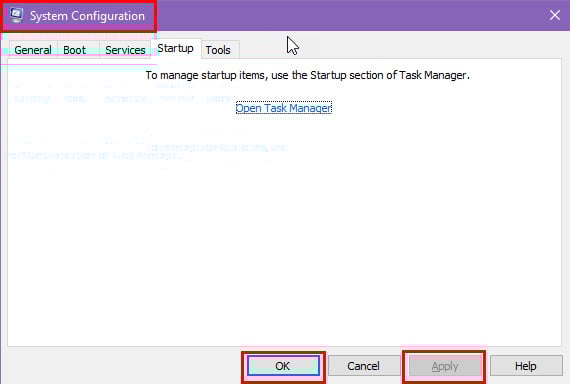570x384 pixels.
Task: Open Help for System Configuration
Action: point(526,366)
